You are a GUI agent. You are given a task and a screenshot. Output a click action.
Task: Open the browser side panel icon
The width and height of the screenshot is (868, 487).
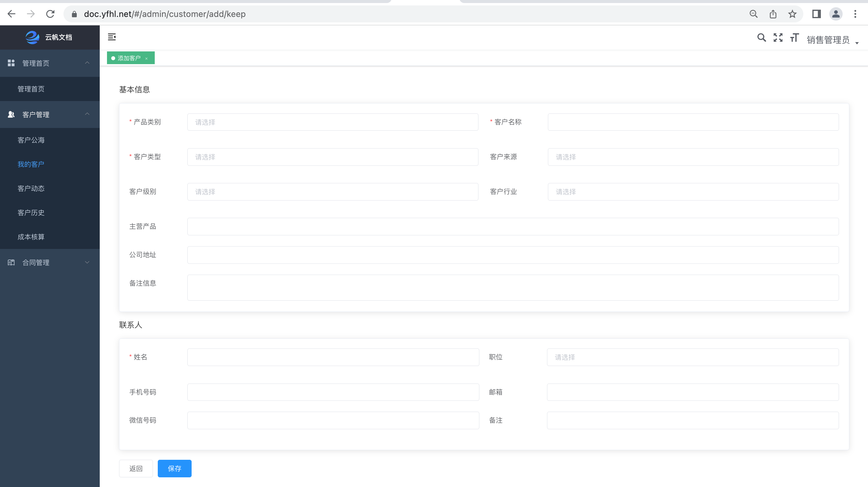pos(816,14)
